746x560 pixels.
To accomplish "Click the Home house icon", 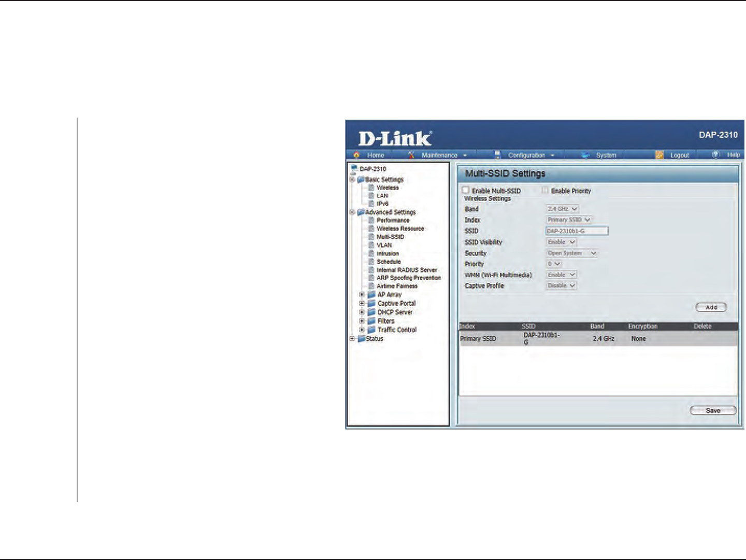I will pos(356,155).
